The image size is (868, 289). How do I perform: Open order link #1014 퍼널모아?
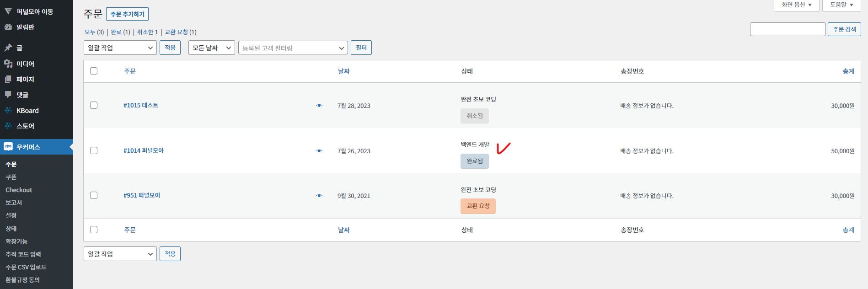pos(144,150)
